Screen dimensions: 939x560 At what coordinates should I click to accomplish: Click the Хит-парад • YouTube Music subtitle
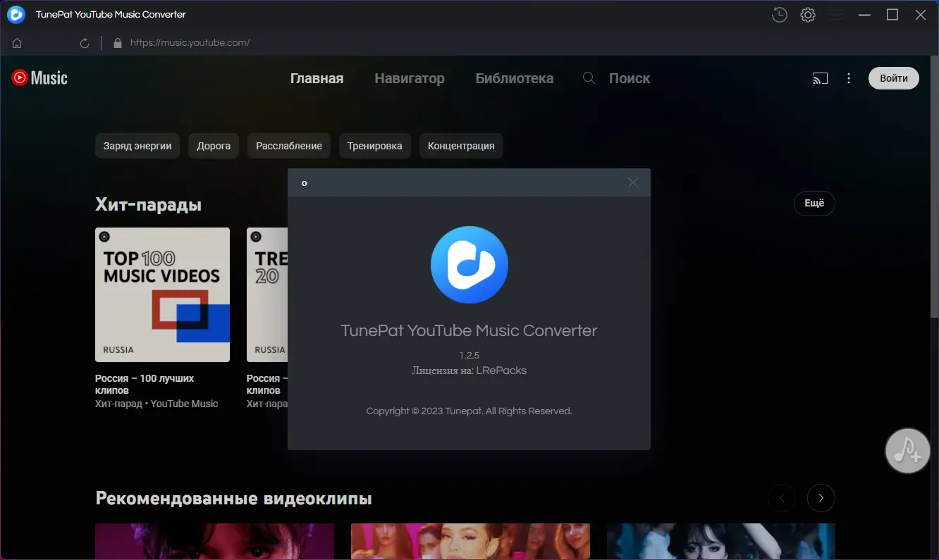(156, 404)
